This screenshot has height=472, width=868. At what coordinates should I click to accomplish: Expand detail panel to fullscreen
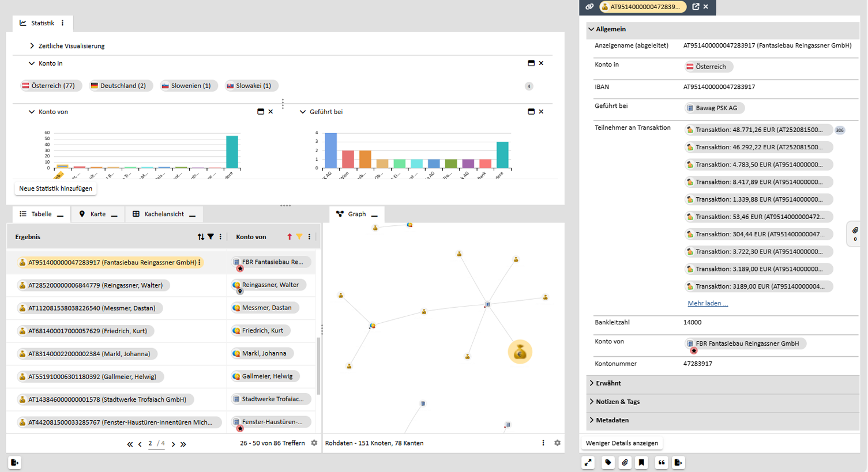pyautogui.click(x=588, y=462)
